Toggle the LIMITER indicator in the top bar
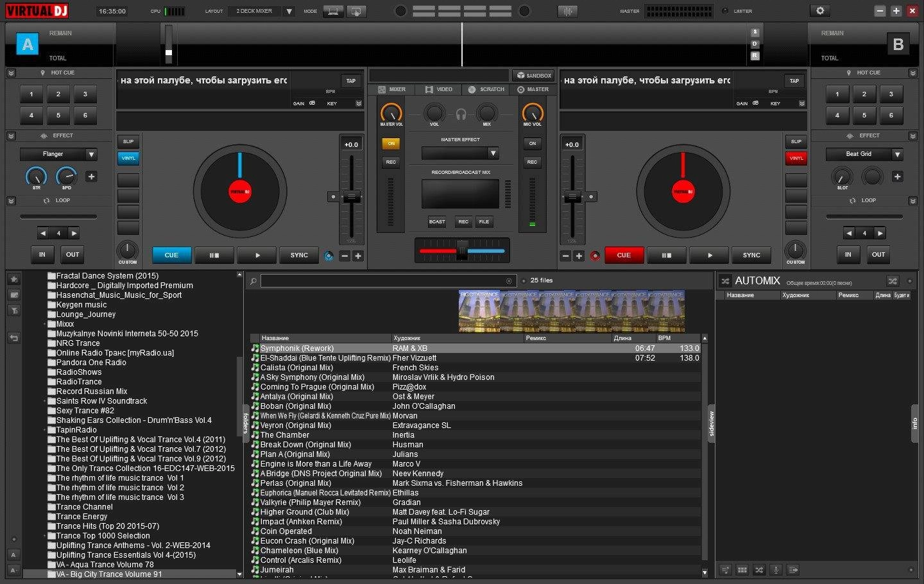Screen dimensions: 924x584 click(725, 11)
